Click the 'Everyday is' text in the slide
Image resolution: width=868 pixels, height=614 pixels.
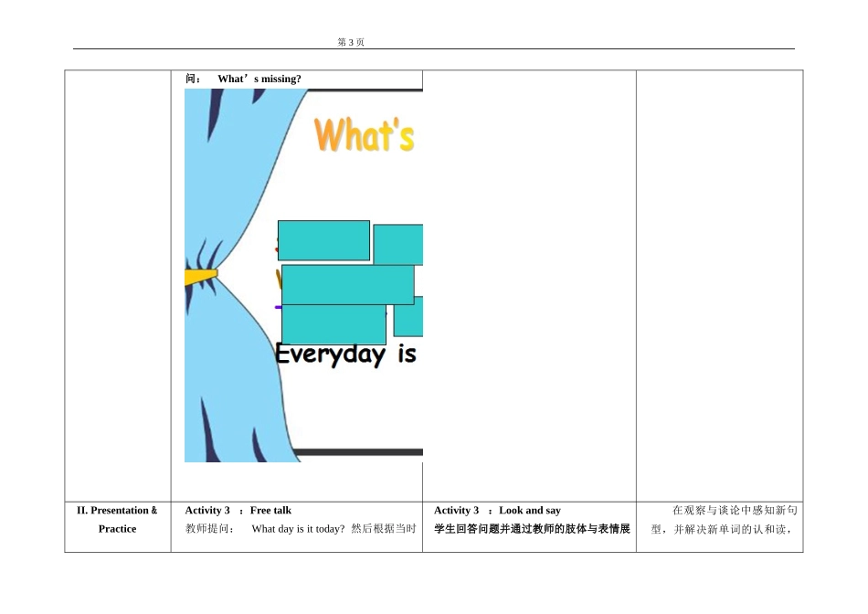click(345, 355)
